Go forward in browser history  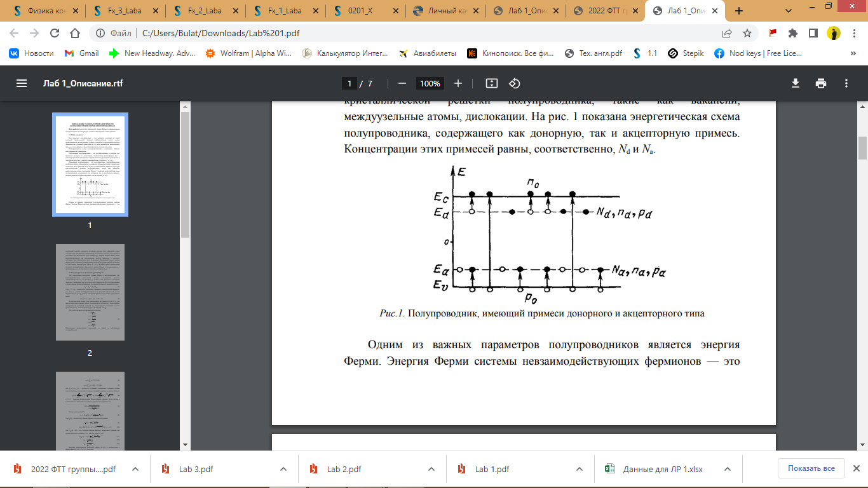point(34,33)
